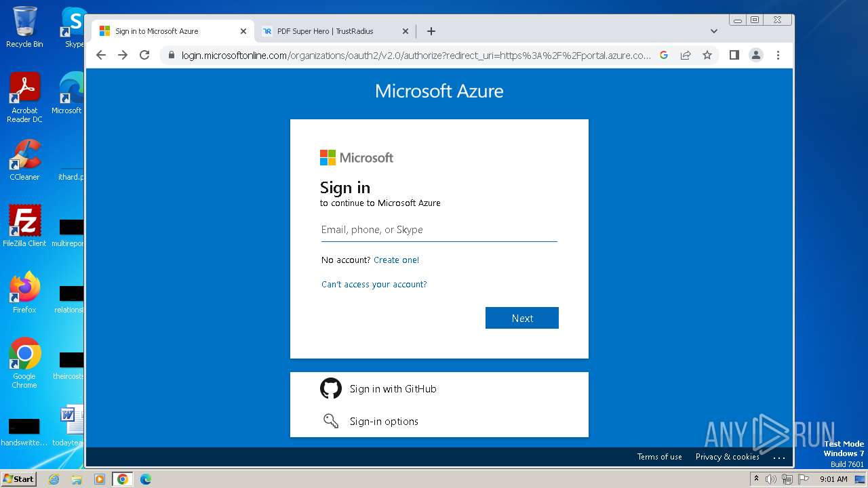Image resolution: width=868 pixels, height=488 pixels.
Task: Bookmark this tab with the star icon
Action: [x=707, y=55]
